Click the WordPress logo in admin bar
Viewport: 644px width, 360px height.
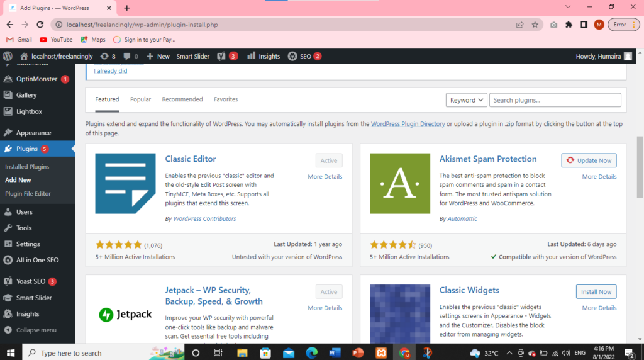8,56
